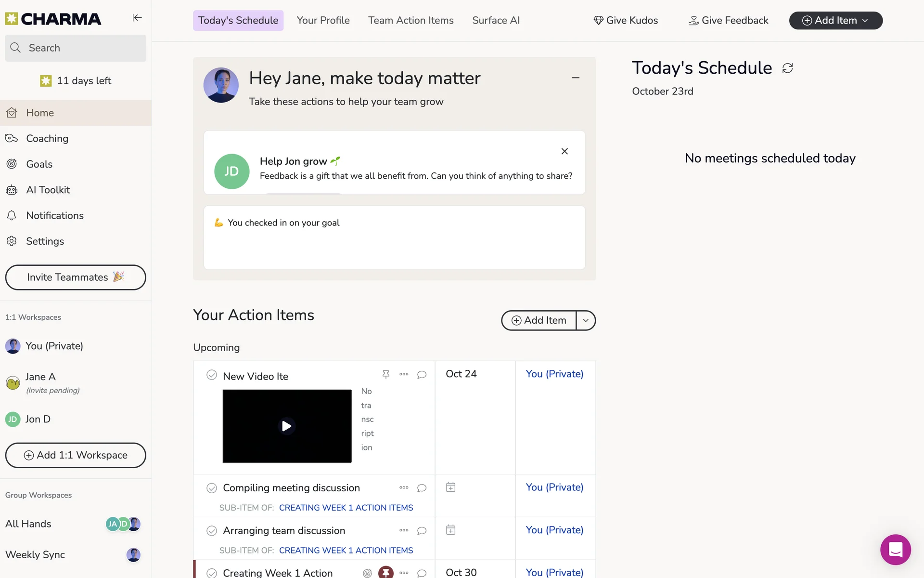Open the arrow next to Action Items Add Item
Image resolution: width=924 pixels, height=578 pixels.
[586, 320]
